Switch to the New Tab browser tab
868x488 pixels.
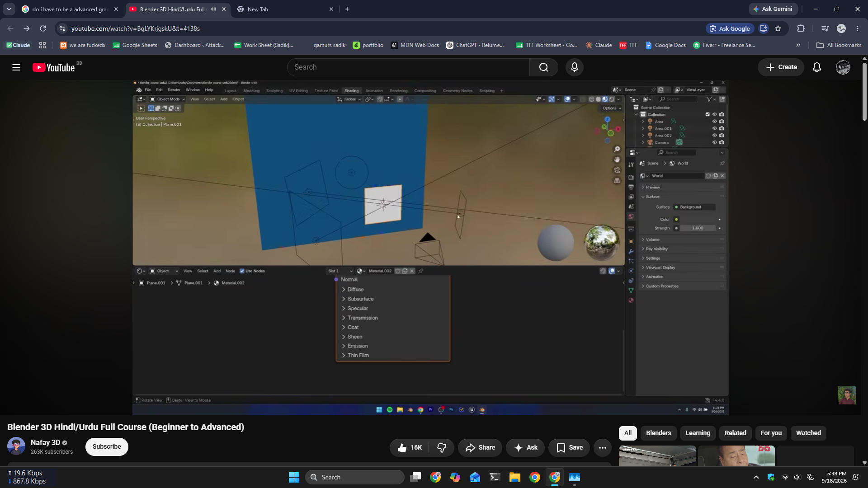284,9
